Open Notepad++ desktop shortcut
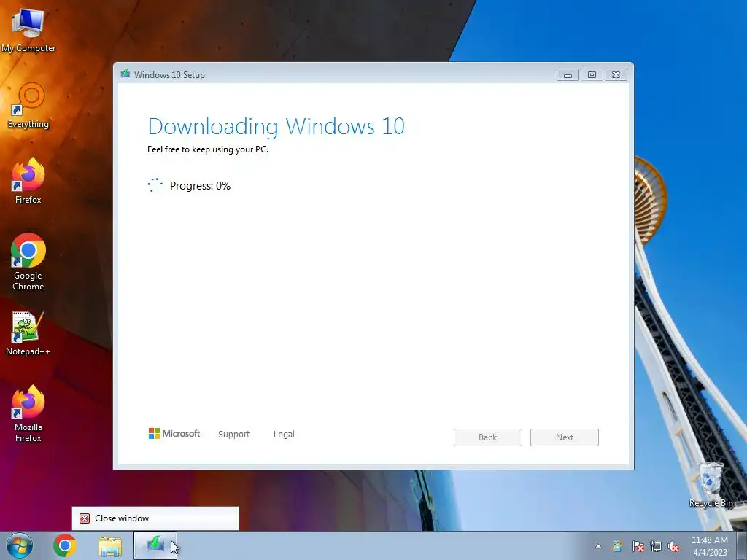Image resolution: width=747 pixels, height=560 pixels. [28, 333]
